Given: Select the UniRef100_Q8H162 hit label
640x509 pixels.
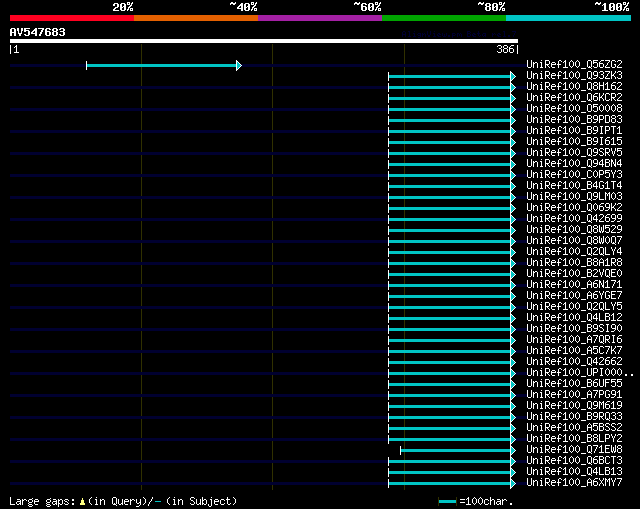Looking at the screenshot, I should pyautogui.click(x=574, y=87).
